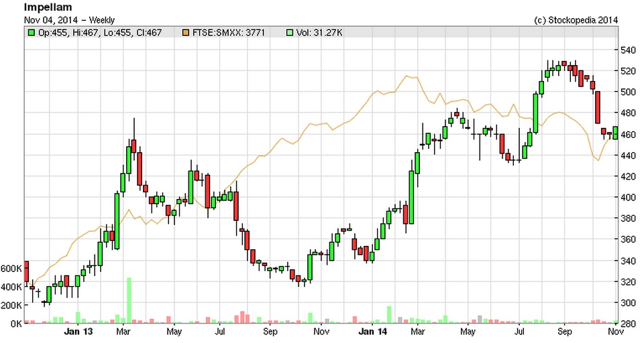Click the 480 price axis label
644x343 pixels.
tap(629, 113)
